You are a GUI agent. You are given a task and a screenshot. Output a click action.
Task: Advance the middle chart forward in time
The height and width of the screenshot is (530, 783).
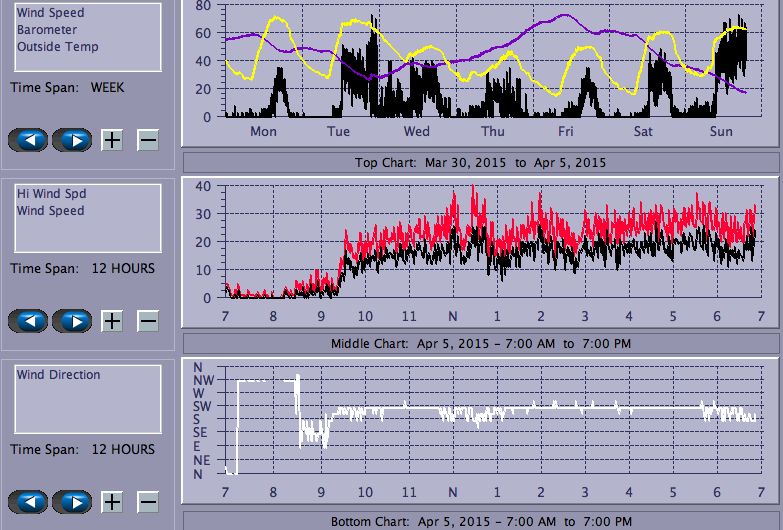[72, 321]
